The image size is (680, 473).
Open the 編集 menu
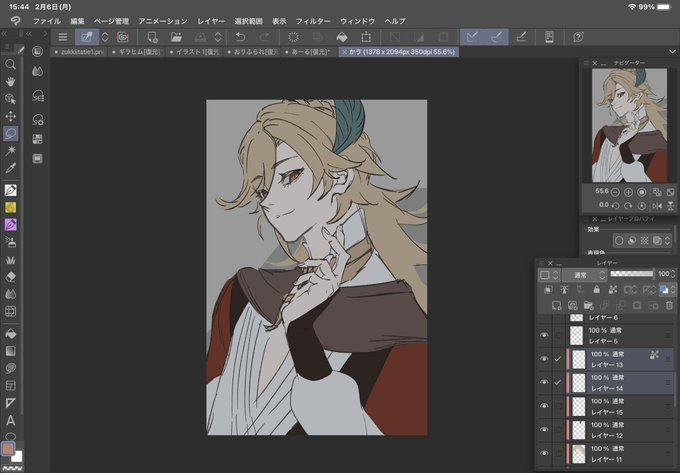tap(77, 21)
